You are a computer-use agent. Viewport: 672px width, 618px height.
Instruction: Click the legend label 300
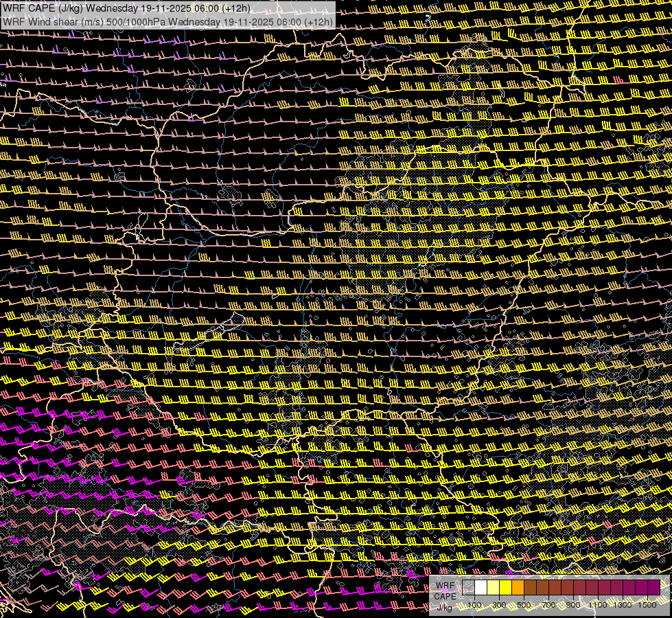499,605
